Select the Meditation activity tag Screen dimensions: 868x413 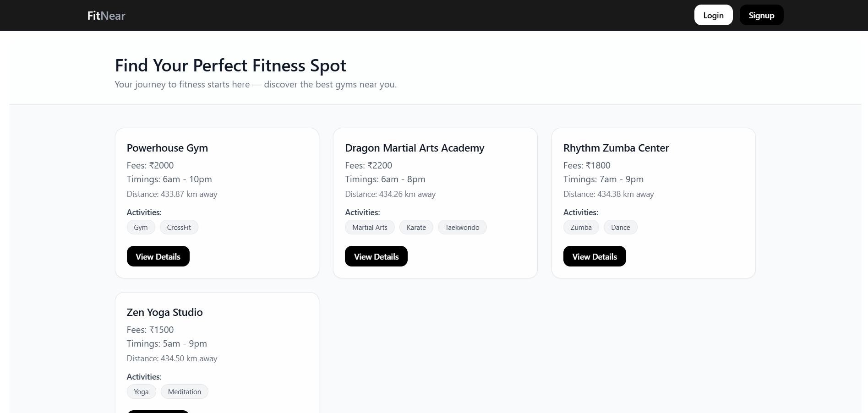click(x=184, y=392)
